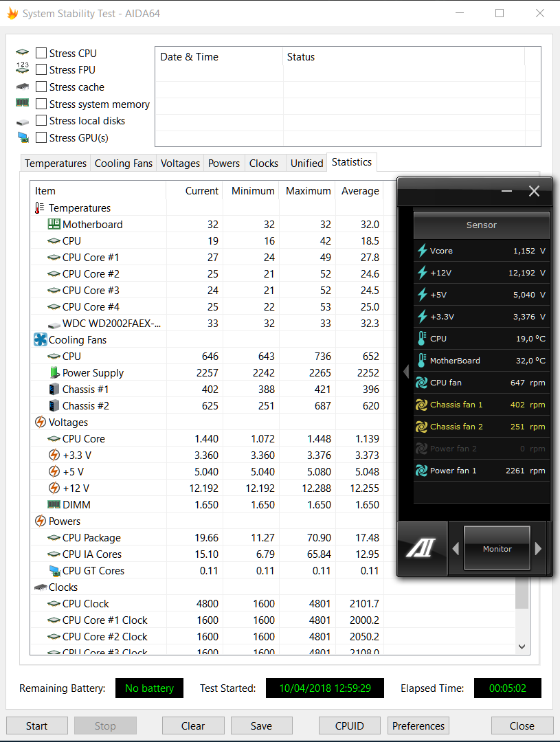Click the Save button
560x742 pixels.
(261, 726)
